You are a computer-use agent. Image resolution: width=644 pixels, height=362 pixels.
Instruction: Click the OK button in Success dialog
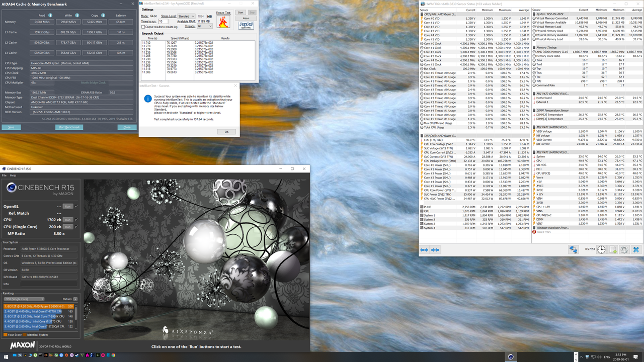[226, 132]
